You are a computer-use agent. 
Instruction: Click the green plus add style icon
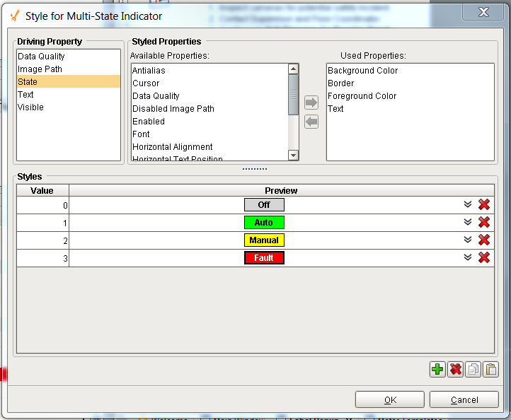coord(437,369)
